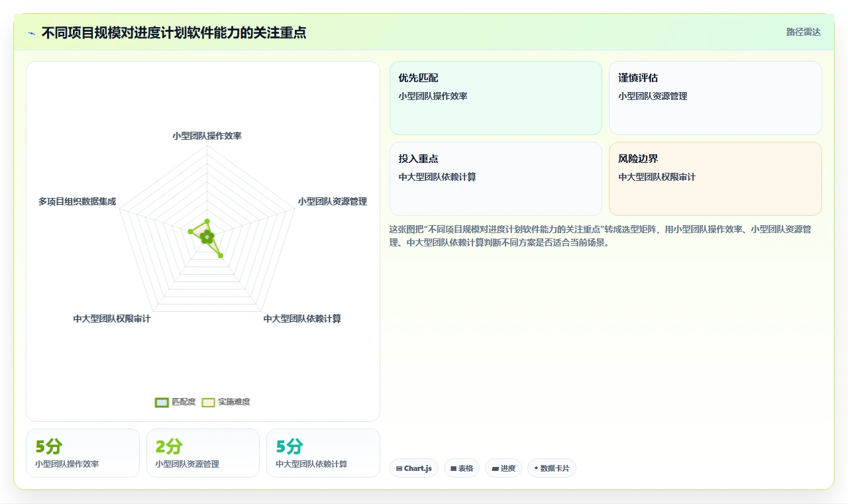Screen dimensions: 848x504
Task: Click 小型团队资源管理 text in 谨慎评估 card
Action: point(653,96)
